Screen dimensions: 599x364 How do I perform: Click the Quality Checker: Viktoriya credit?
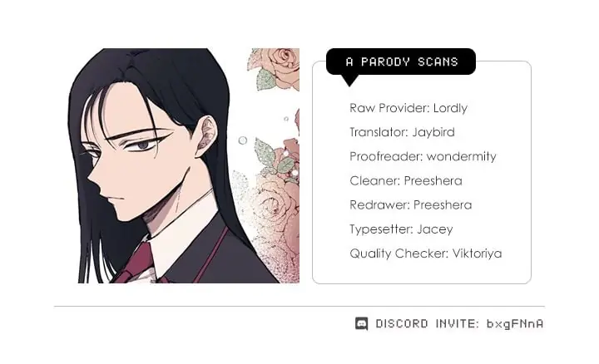tap(426, 253)
